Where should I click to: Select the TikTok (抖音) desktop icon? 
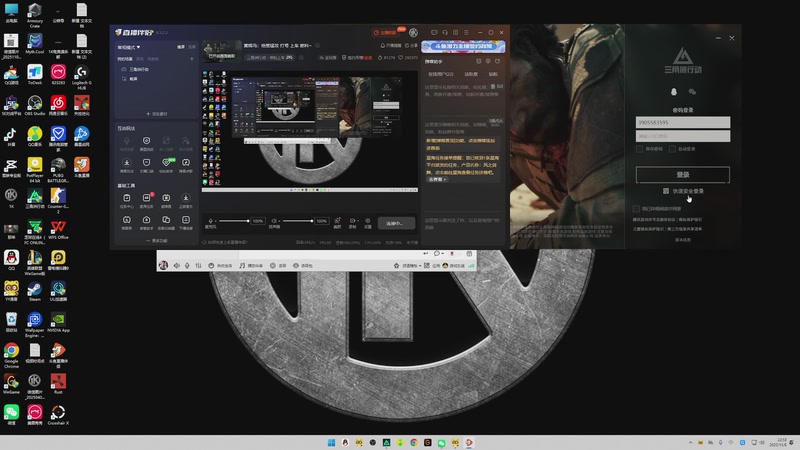(x=11, y=137)
